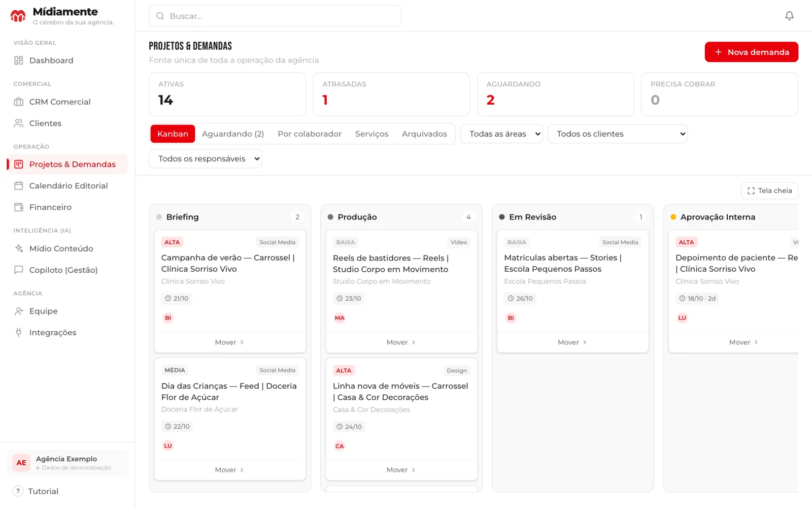This screenshot has width=812, height=508.
Task: Click the Social Media tag on Dia das Crianças card
Action: [x=277, y=370]
